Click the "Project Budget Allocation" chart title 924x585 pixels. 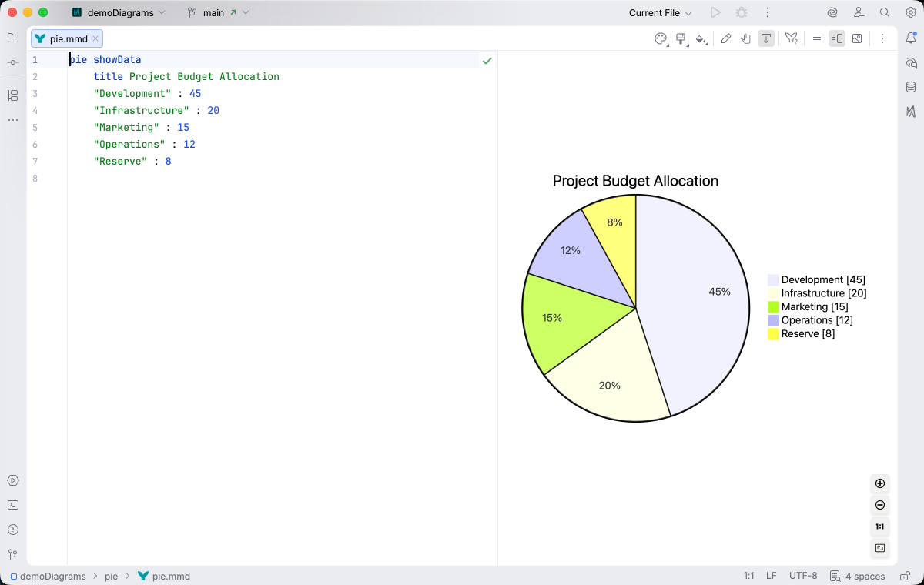(x=635, y=181)
